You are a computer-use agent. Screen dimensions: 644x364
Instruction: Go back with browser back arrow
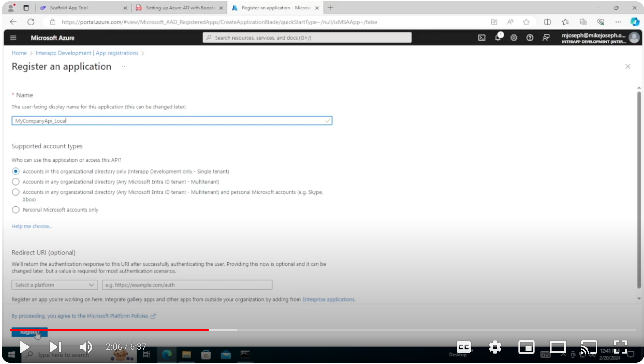[13, 22]
